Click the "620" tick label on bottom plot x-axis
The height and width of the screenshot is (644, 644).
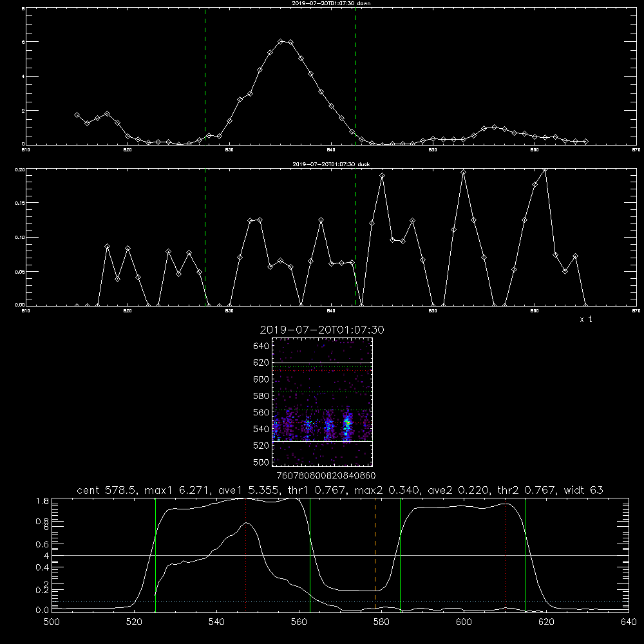(x=546, y=622)
